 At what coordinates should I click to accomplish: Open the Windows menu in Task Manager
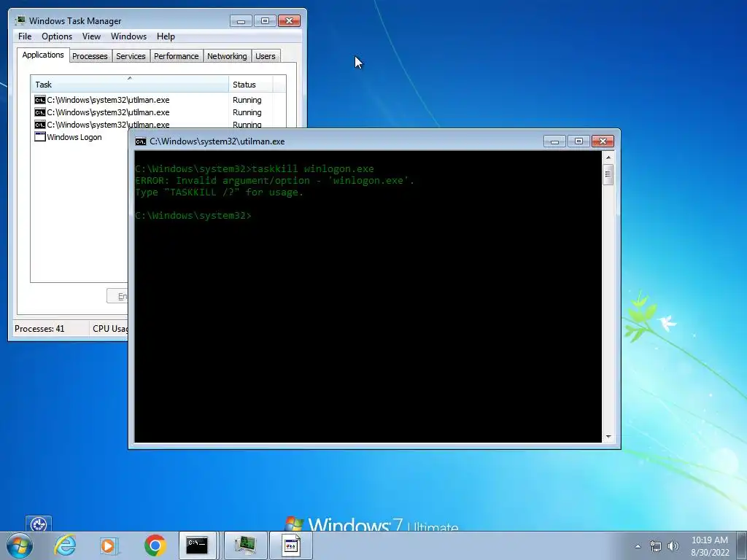pyautogui.click(x=128, y=36)
